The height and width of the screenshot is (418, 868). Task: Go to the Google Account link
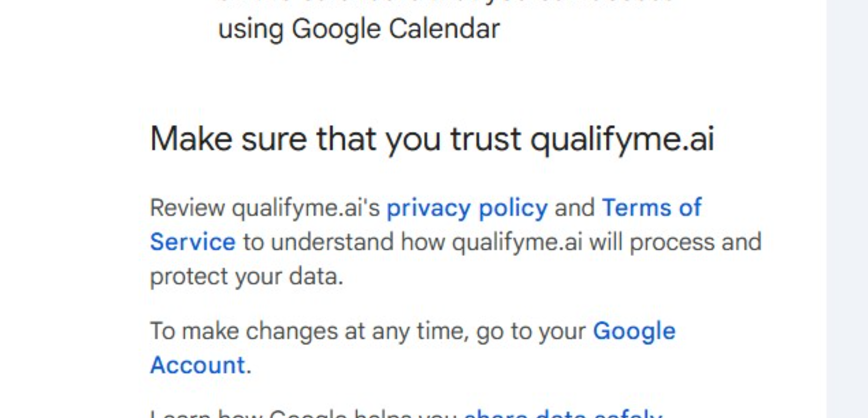tap(634, 331)
